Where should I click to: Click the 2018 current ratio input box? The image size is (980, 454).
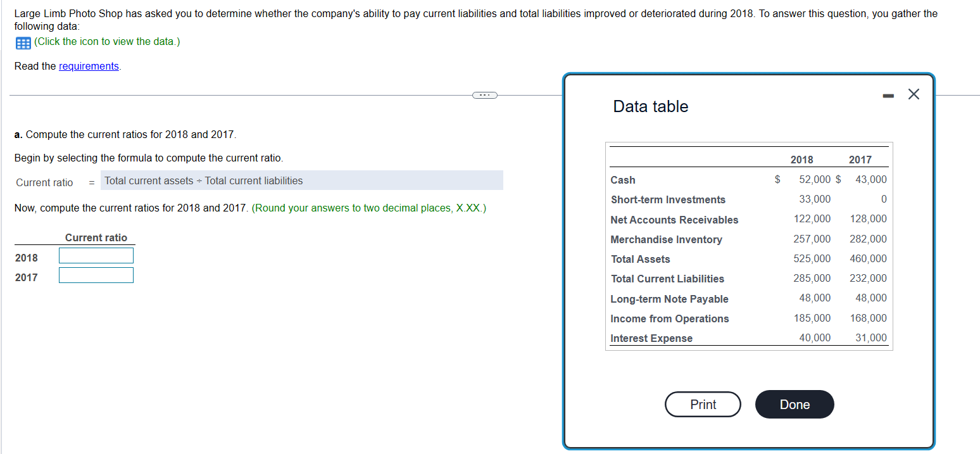point(96,255)
